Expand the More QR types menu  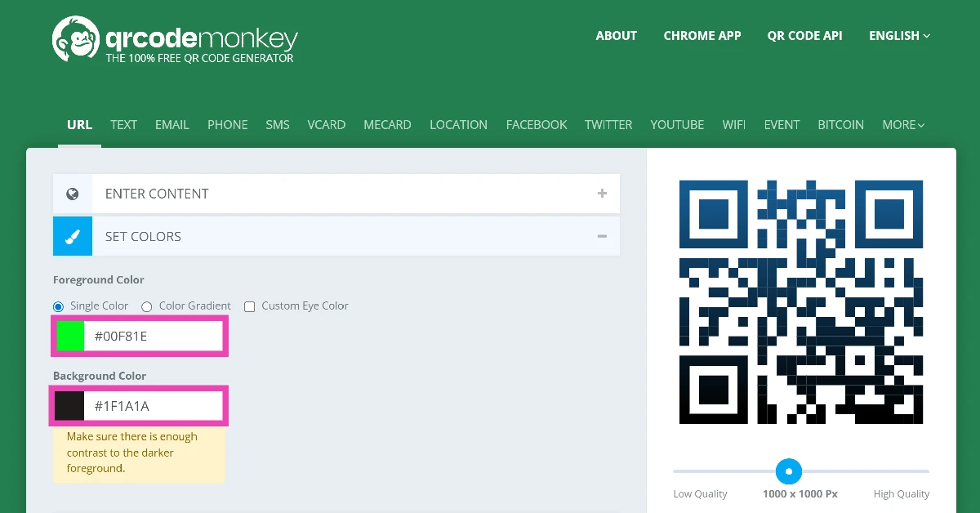pos(902,125)
